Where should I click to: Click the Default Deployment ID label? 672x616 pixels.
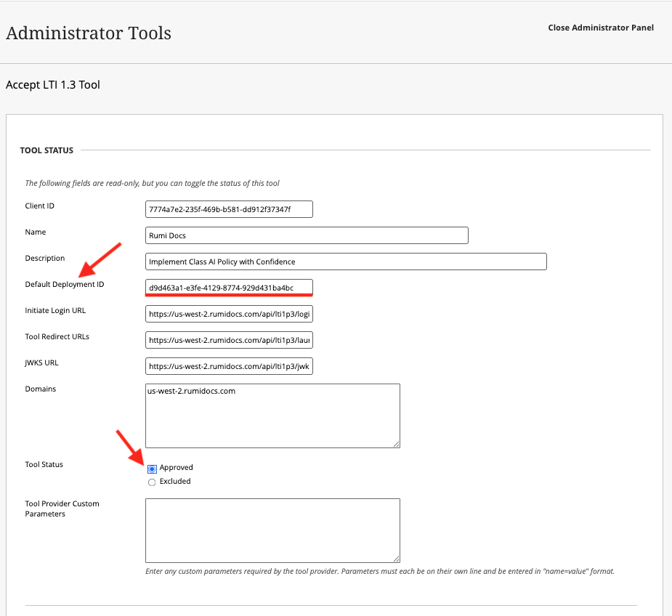[64, 284]
